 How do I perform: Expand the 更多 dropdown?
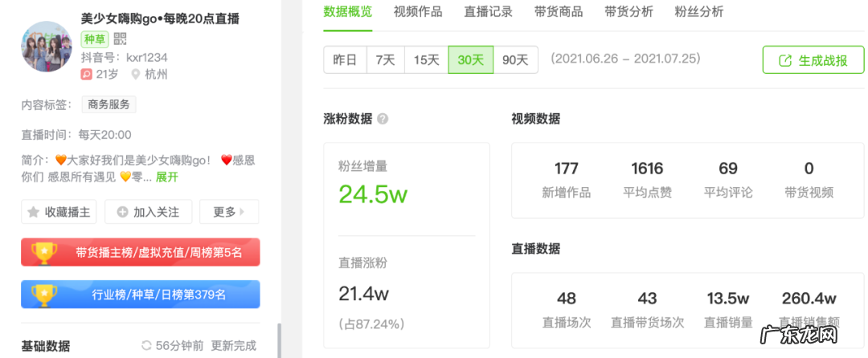[229, 212]
